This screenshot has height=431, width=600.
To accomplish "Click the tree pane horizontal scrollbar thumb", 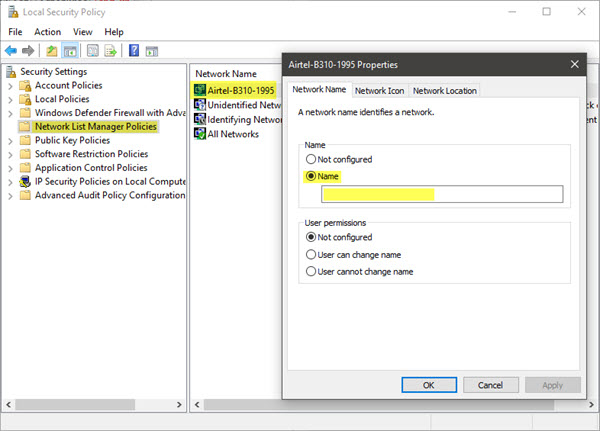I will [75, 405].
